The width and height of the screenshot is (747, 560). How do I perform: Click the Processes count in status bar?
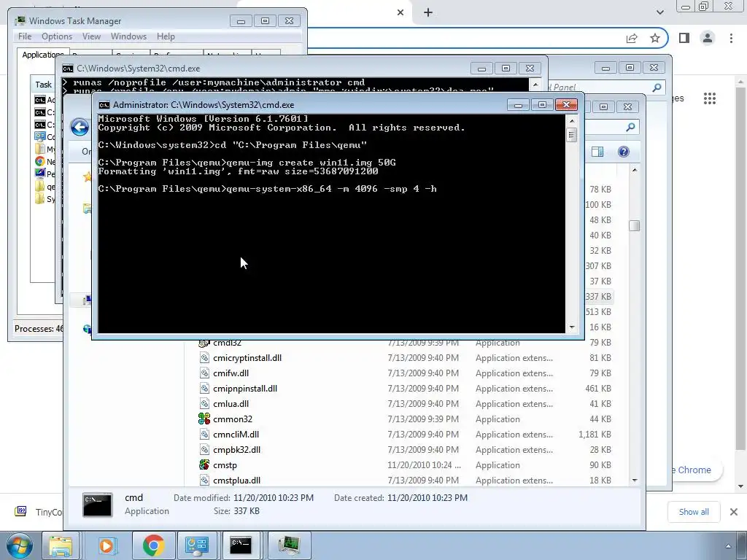click(39, 329)
